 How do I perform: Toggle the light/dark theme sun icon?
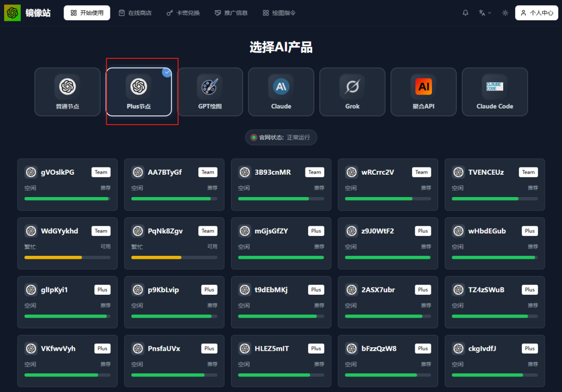(505, 13)
